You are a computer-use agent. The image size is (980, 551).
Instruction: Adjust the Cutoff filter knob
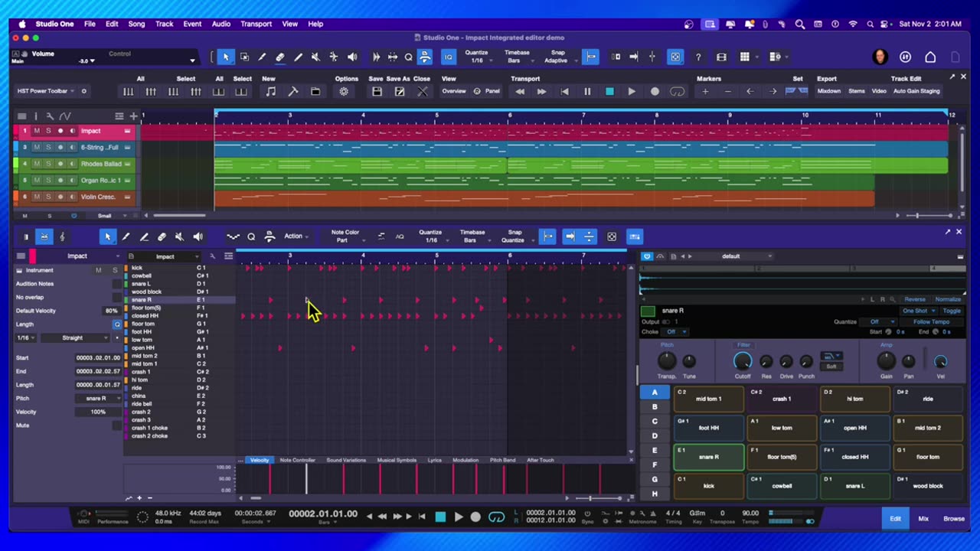(x=743, y=361)
